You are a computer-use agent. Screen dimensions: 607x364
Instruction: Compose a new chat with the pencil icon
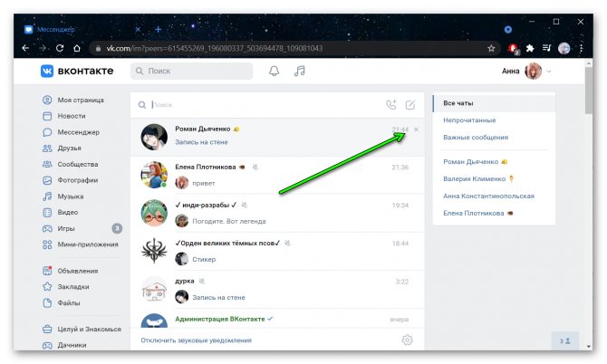(x=410, y=104)
